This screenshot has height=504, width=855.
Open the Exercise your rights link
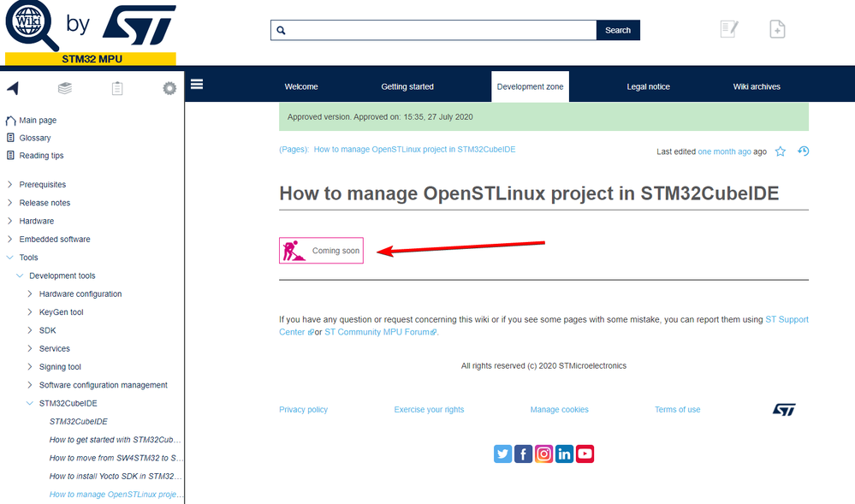(x=429, y=410)
